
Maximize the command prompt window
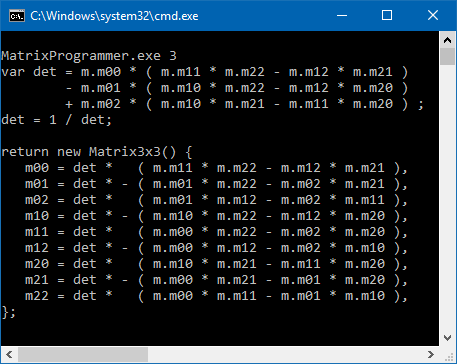click(387, 15)
